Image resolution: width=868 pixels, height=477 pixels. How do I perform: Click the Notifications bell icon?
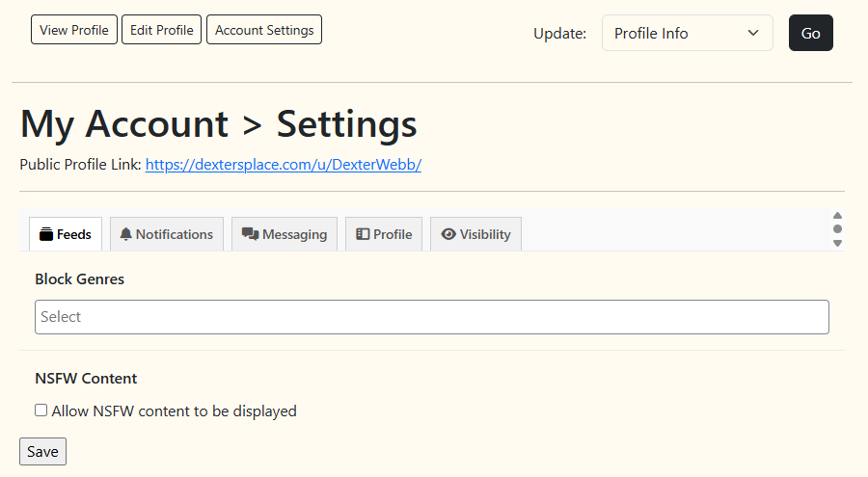(x=126, y=234)
